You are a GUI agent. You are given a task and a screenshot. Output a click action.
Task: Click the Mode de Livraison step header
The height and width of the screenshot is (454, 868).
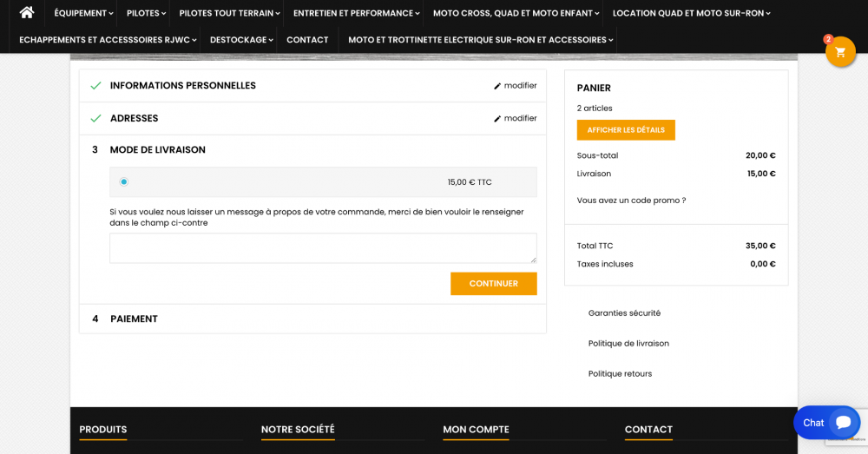[157, 149]
